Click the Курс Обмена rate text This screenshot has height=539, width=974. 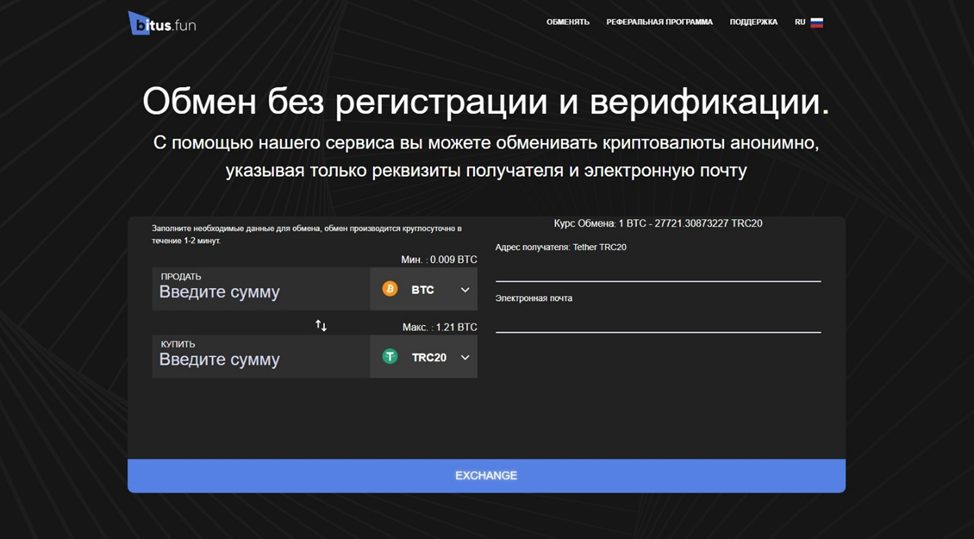658,224
